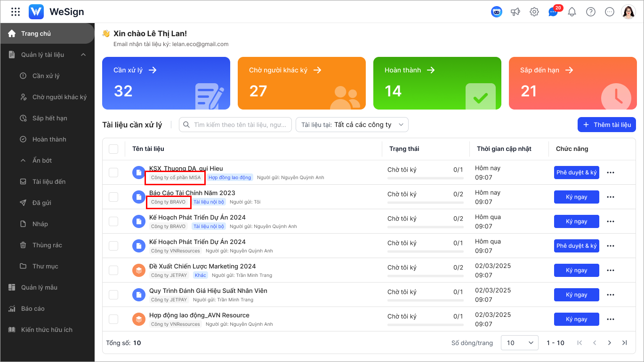Open the chat assistant bot icon
The height and width of the screenshot is (362, 644).
[x=496, y=12]
